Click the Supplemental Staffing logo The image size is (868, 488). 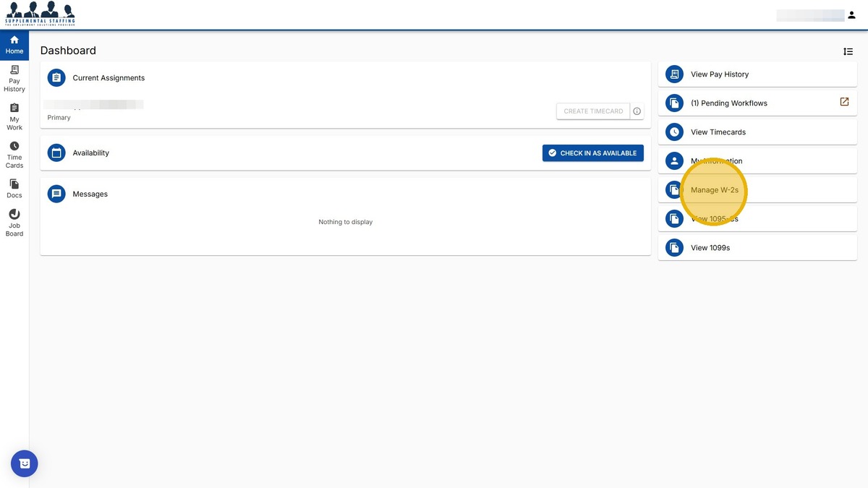click(x=40, y=14)
